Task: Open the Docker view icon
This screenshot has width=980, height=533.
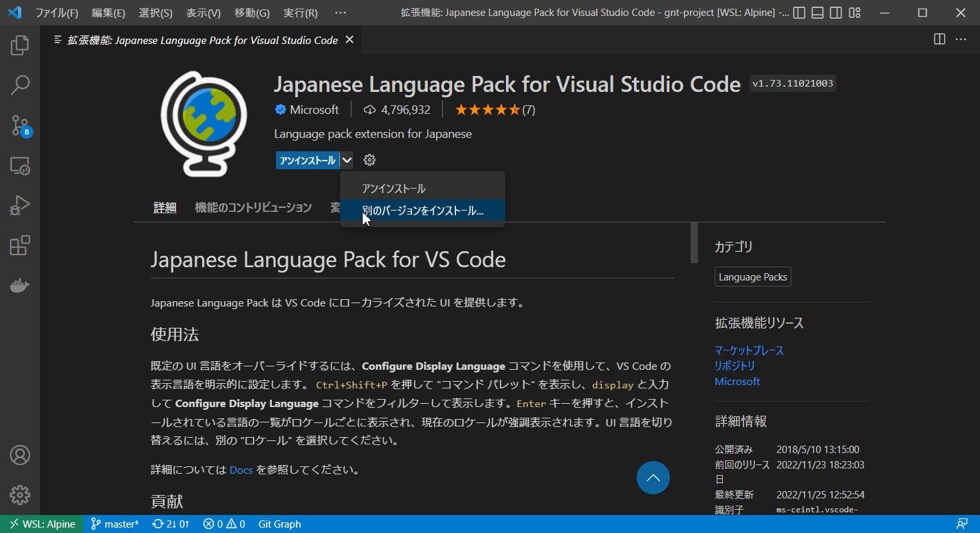Action: tap(19, 286)
